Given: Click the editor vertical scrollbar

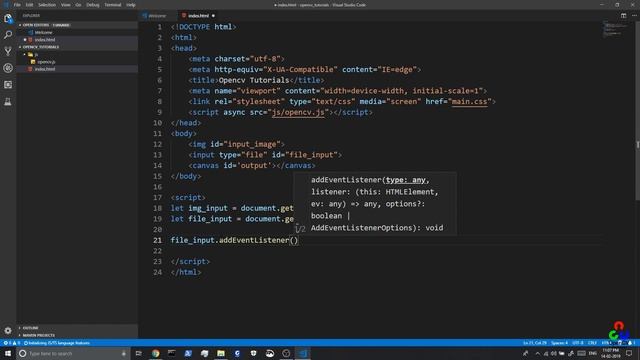Looking at the screenshot, I should (637, 110).
